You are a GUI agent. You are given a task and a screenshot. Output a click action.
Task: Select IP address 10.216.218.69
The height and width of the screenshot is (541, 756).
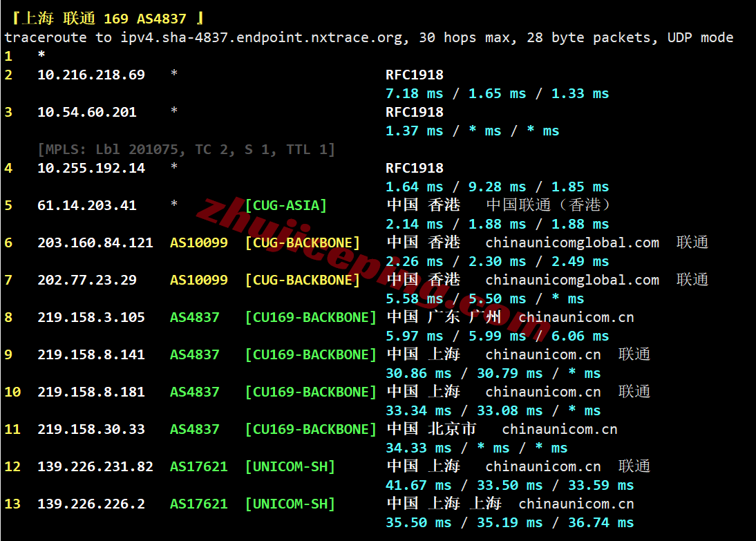click(91, 75)
